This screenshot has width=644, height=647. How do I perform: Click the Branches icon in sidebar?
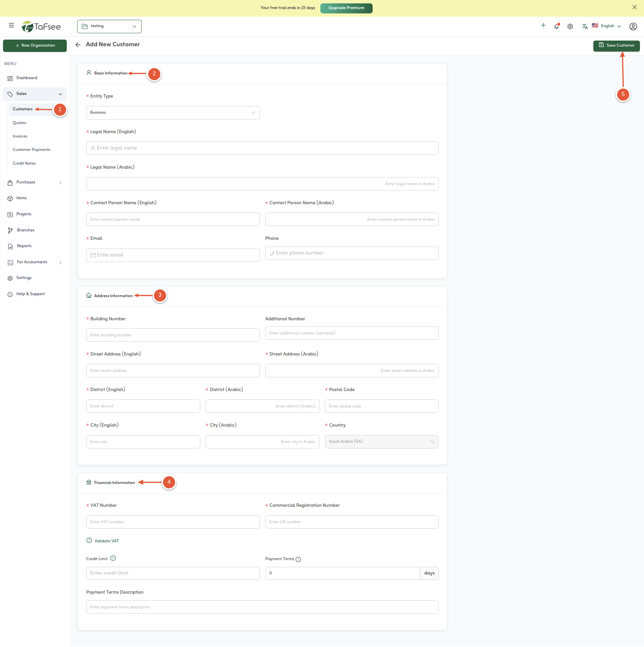10,230
